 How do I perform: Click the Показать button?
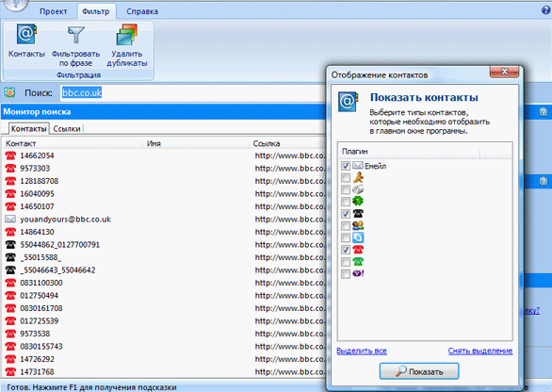419,371
